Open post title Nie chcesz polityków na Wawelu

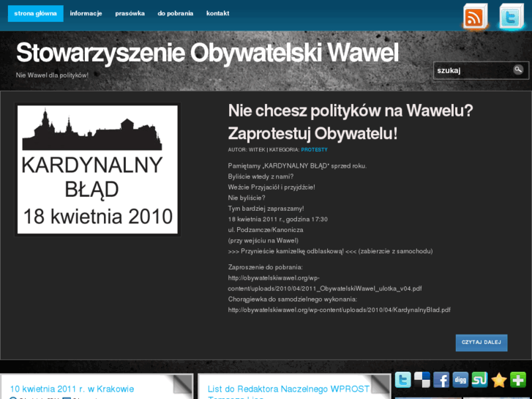coord(351,122)
